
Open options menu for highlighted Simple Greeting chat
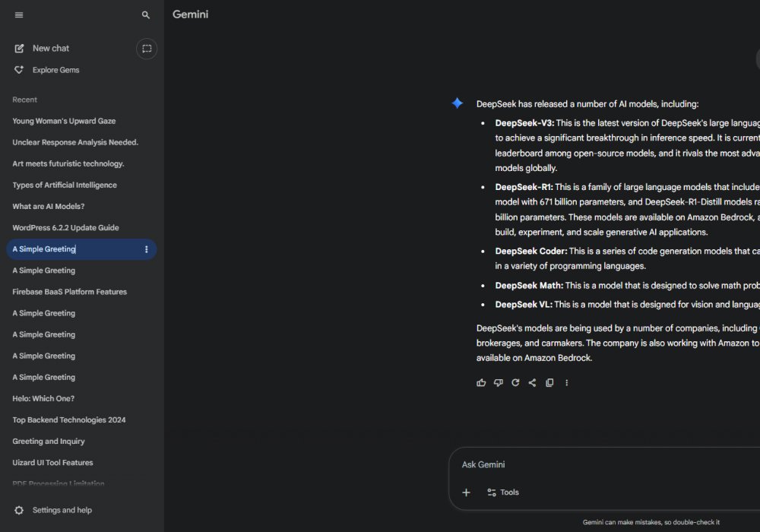point(147,249)
